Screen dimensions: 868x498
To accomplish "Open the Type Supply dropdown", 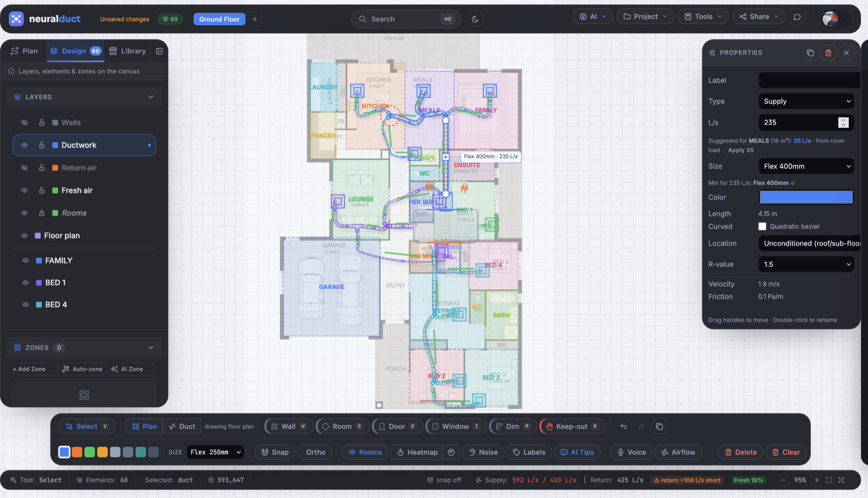I will coord(806,101).
